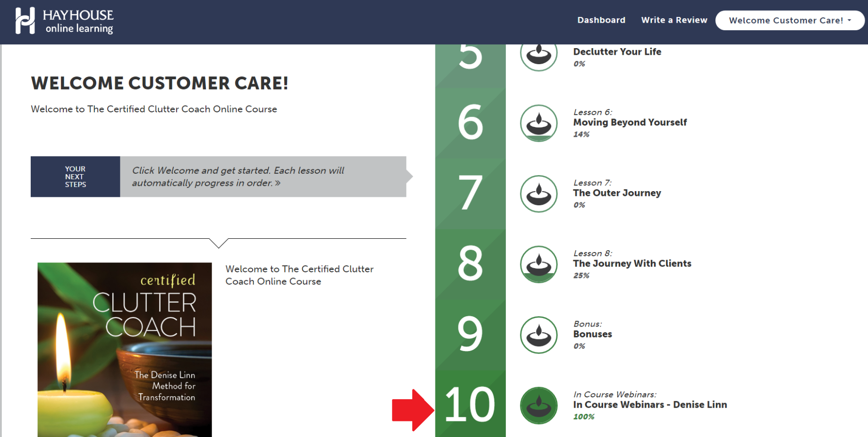Screen dimensions: 868x437
Task: Click the Bonuses candle bowl icon
Action: [538, 335]
